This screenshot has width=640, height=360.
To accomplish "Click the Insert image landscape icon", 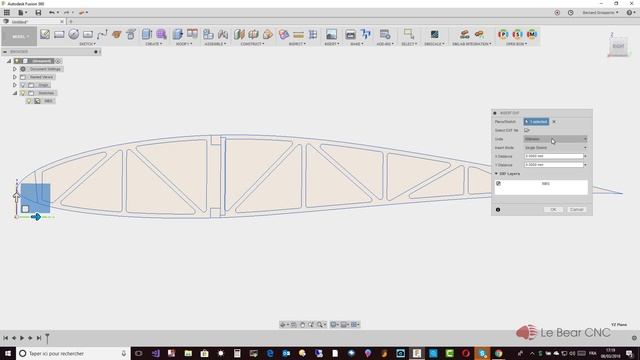I will pos(331,34).
